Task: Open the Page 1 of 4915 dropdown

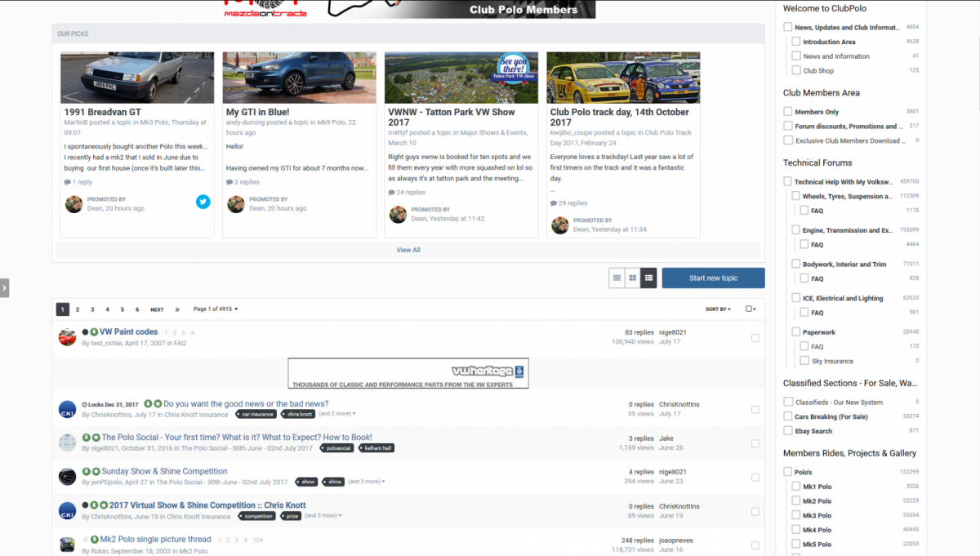Action: click(216, 309)
